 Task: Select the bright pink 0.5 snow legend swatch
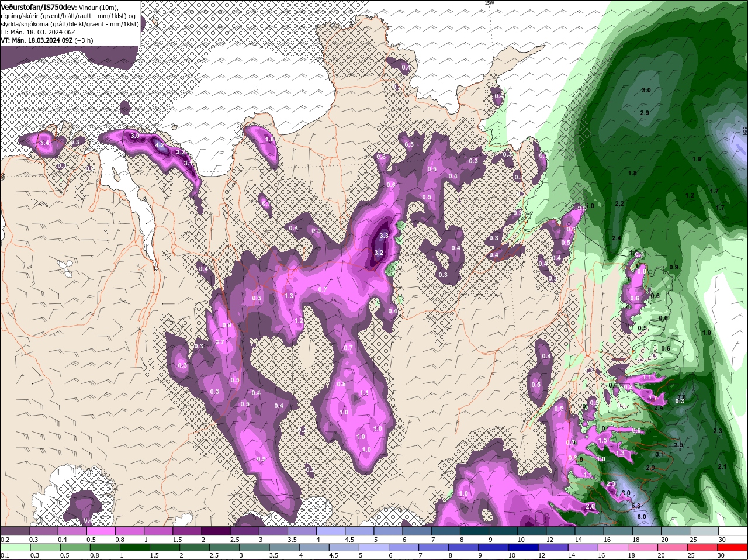(101, 530)
